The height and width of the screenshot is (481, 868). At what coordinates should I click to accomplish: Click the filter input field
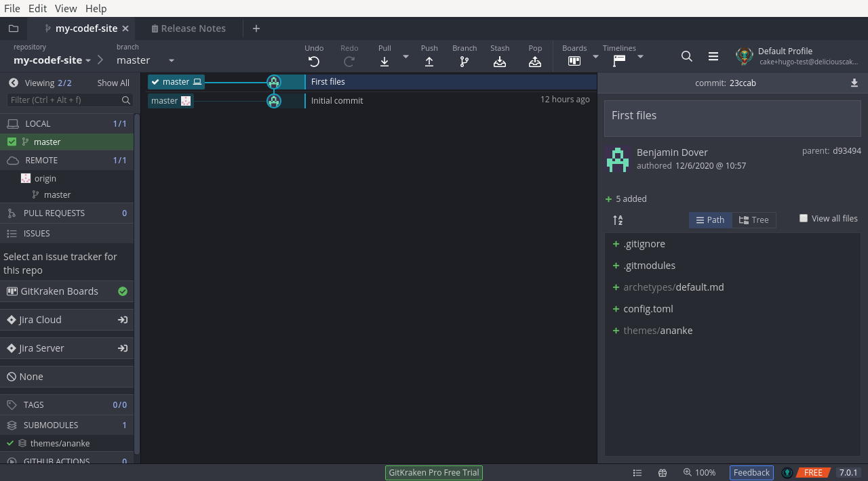[70, 100]
